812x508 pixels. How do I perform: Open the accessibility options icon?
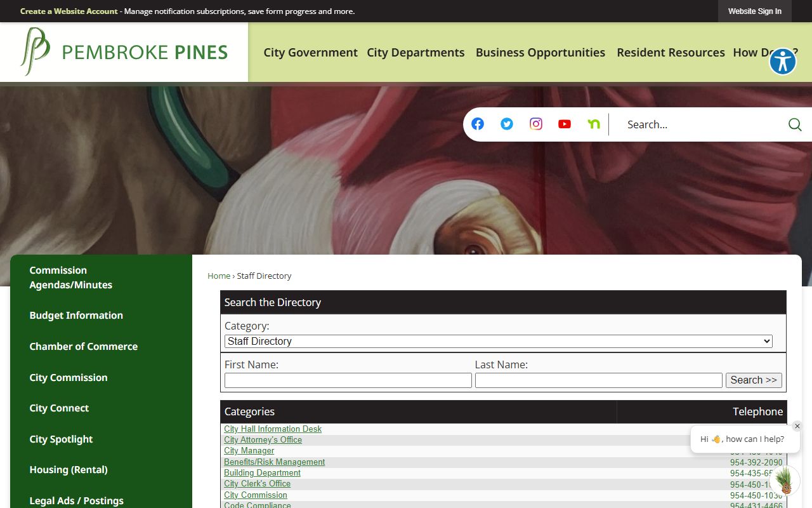pos(783,62)
